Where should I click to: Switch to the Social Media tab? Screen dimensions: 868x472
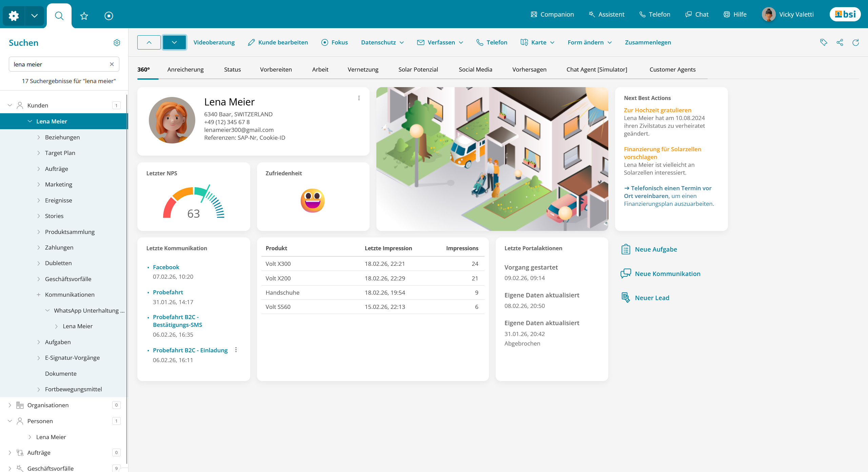point(475,70)
